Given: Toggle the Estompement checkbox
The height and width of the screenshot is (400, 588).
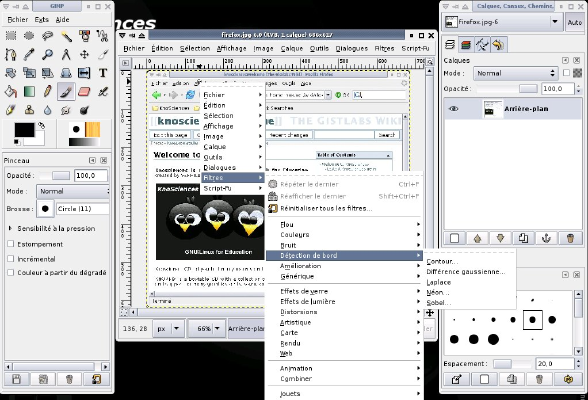Looking at the screenshot, I should 10,244.
